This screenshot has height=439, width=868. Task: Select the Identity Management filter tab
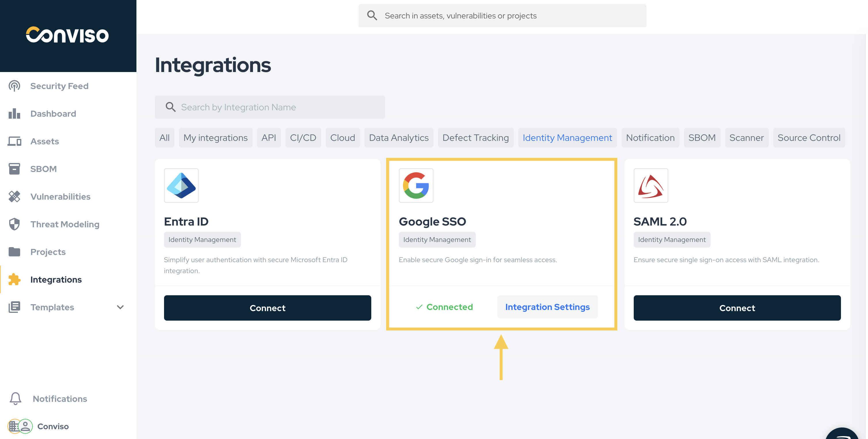(567, 138)
